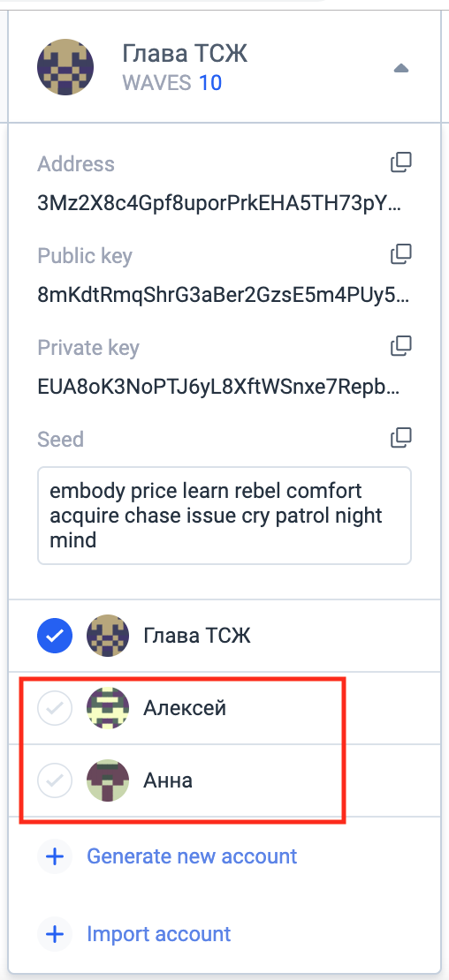Select the Анна account radio check
449x980 pixels.
55,780
